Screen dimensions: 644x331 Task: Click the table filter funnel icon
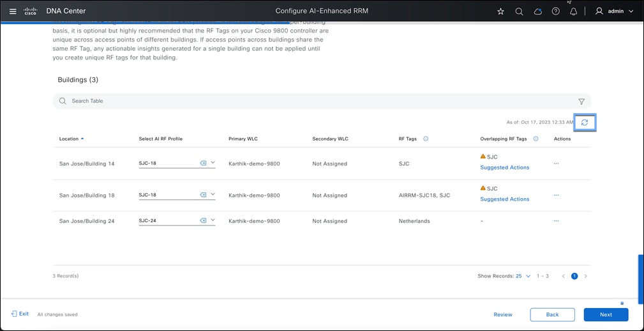click(x=581, y=101)
